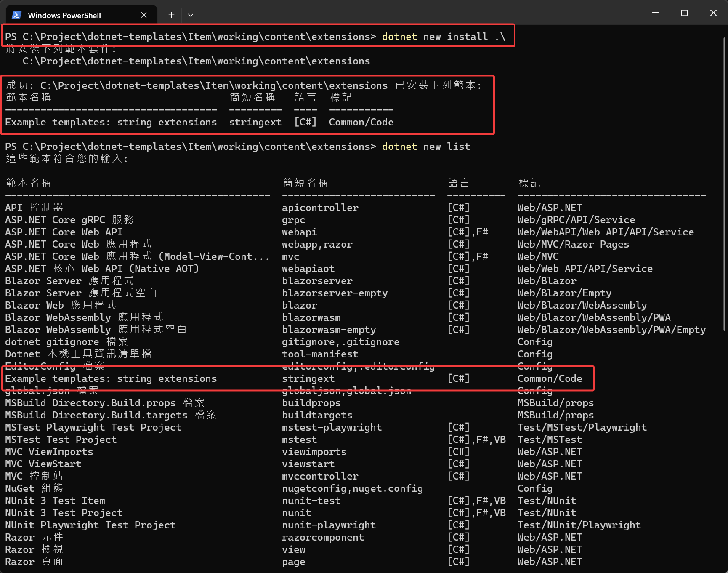Viewport: 728px width, 573px height.
Task: Click 'apicontroller' short name
Action: tap(320, 208)
